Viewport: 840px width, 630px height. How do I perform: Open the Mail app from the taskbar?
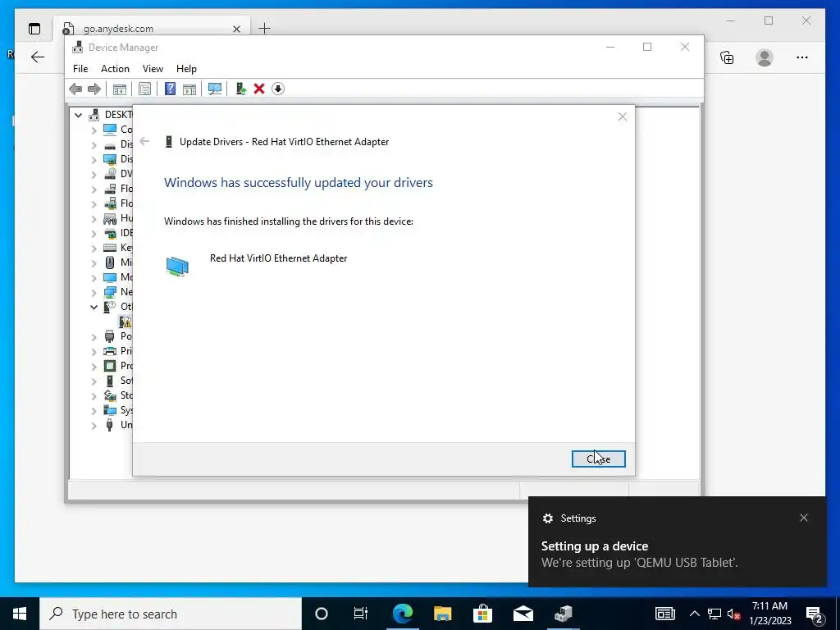pyautogui.click(x=523, y=614)
